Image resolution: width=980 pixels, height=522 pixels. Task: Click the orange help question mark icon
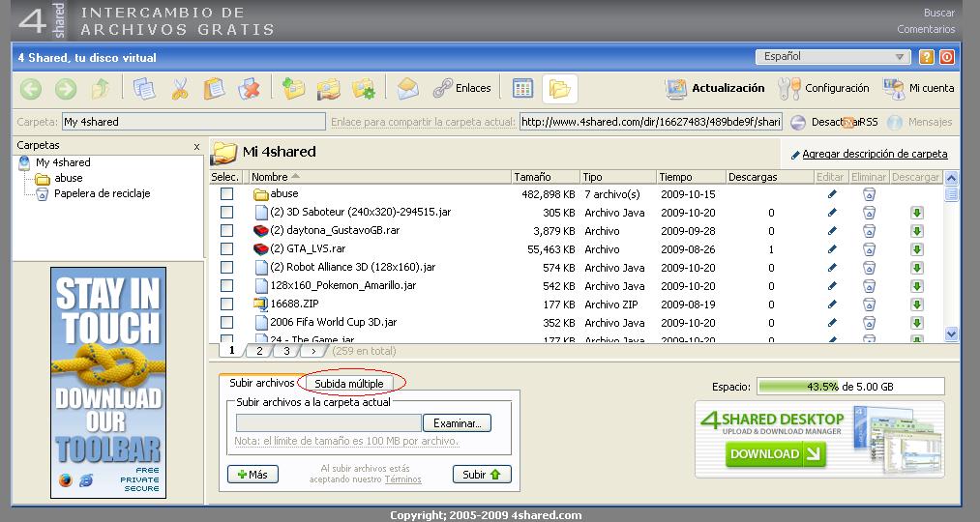pyautogui.click(x=926, y=57)
